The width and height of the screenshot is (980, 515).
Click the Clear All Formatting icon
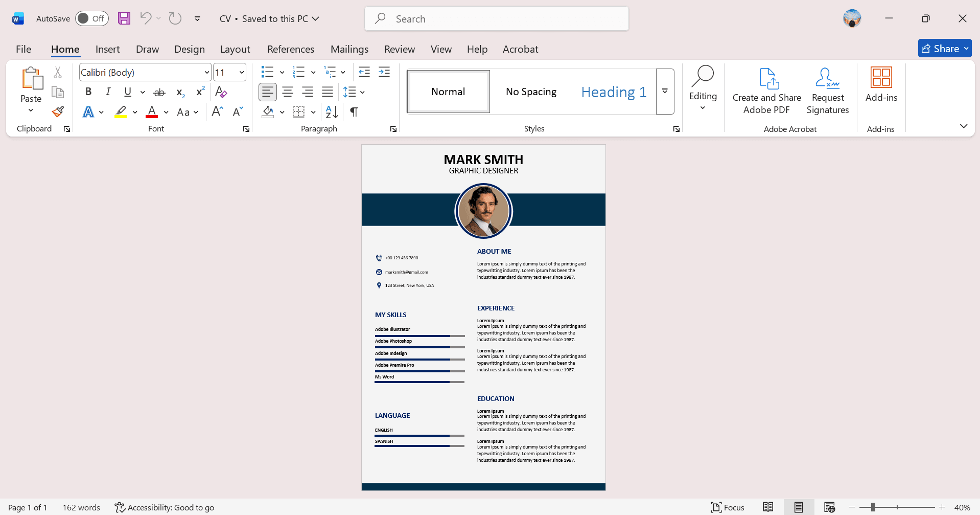click(x=221, y=92)
